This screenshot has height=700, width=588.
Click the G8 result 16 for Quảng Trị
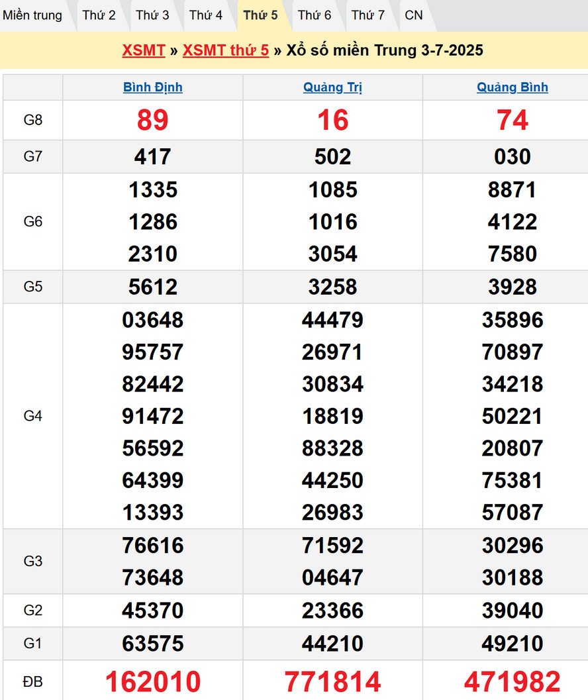(x=332, y=120)
